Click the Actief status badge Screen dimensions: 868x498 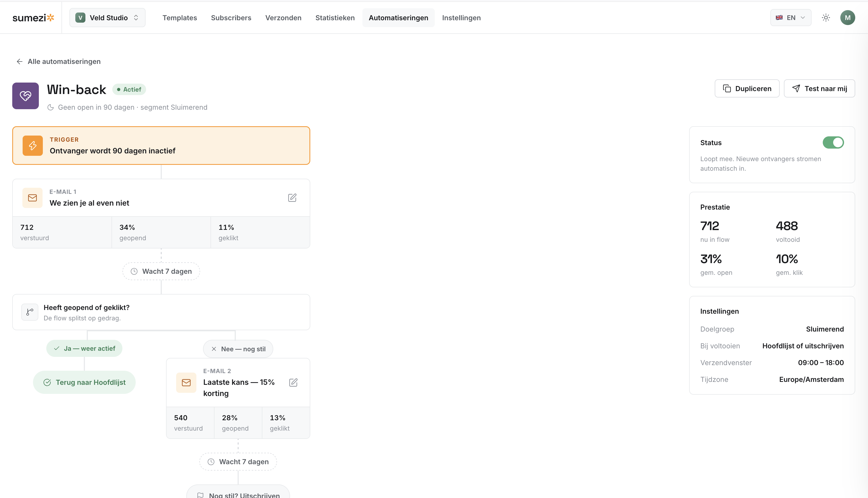click(x=129, y=89)
